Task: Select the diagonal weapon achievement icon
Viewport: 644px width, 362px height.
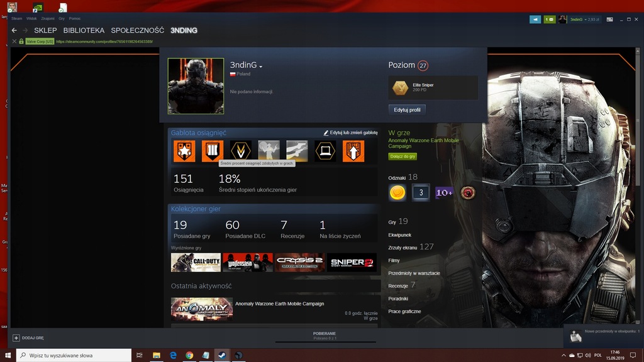Action: (x=297, y=151)
